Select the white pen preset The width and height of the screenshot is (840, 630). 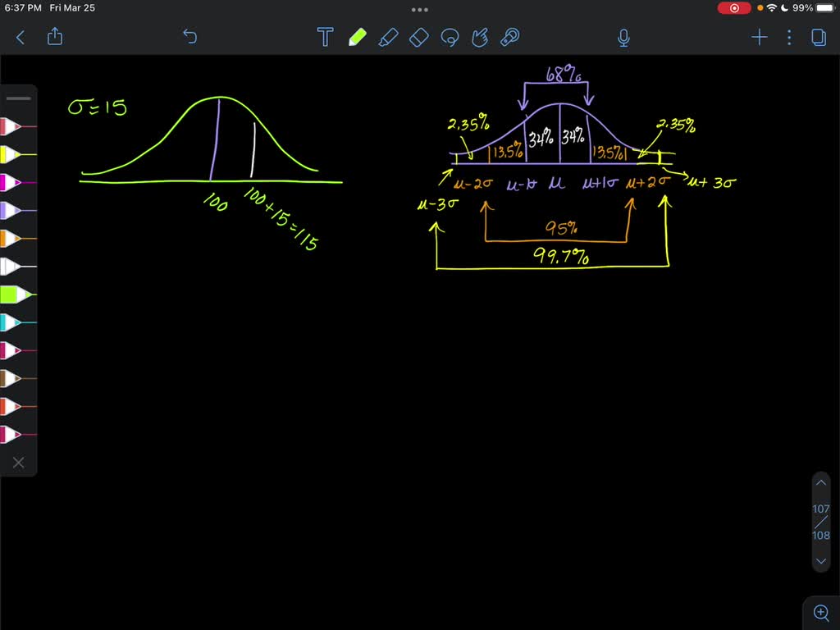pos(12,266)
